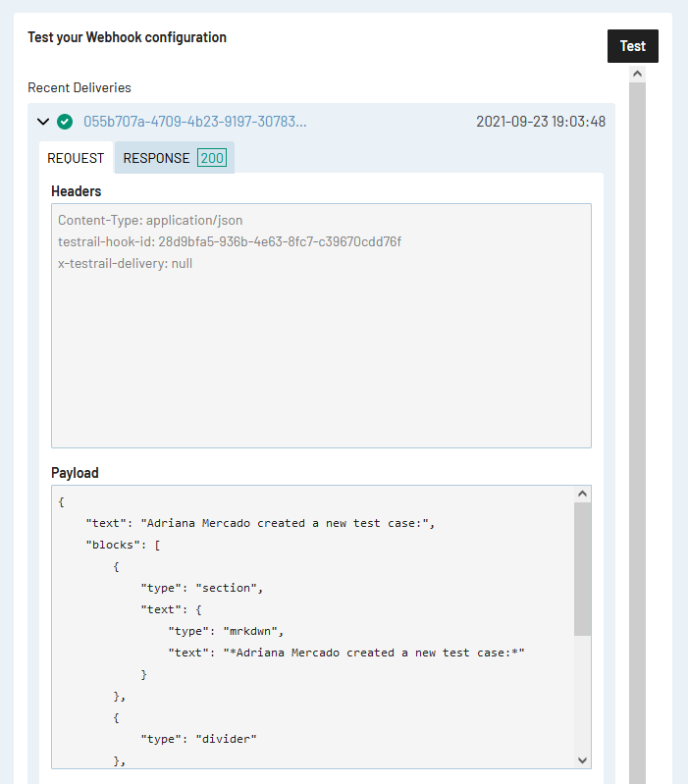This screenshot has height=784, width=688.
Task: Switch to the RESPONSE tab
Action: point(157,158)
